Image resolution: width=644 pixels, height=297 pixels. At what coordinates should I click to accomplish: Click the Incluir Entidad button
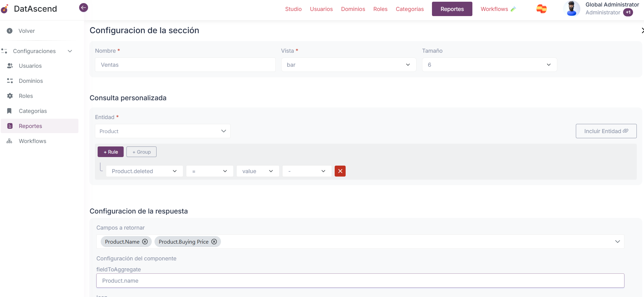(x=606, y=131)
